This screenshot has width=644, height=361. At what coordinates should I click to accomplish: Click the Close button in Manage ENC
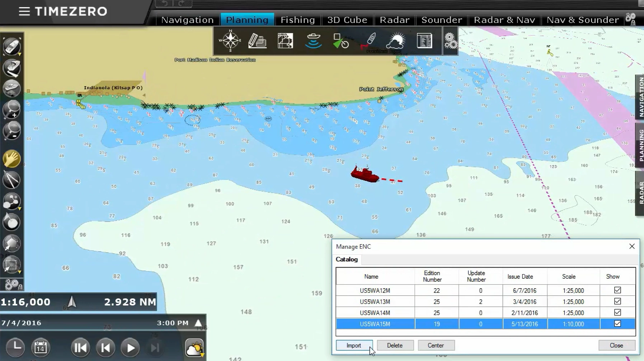pyautogui.click(x=616, y=345)
